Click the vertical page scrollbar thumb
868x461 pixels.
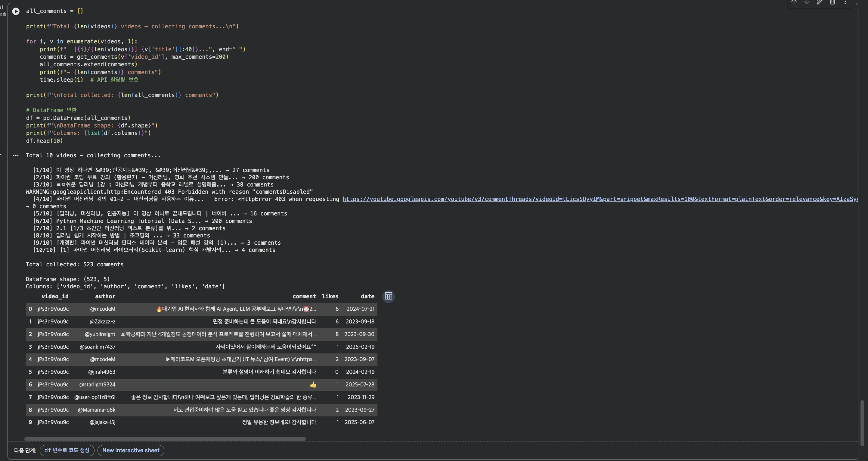coord(863,423)
